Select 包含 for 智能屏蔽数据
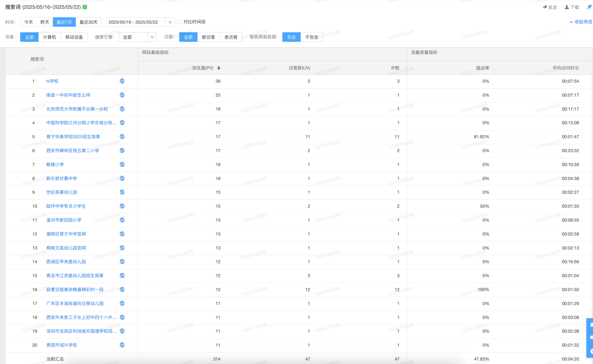 291,37
